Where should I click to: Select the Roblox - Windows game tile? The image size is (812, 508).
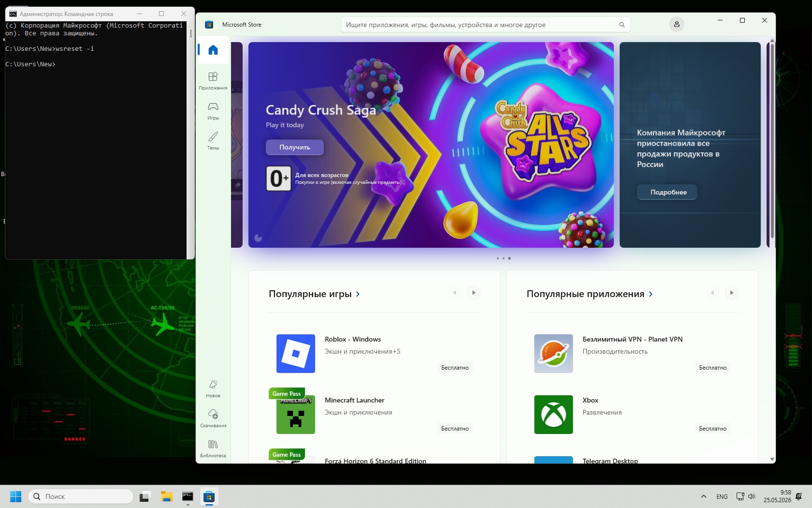coord(375,354)
